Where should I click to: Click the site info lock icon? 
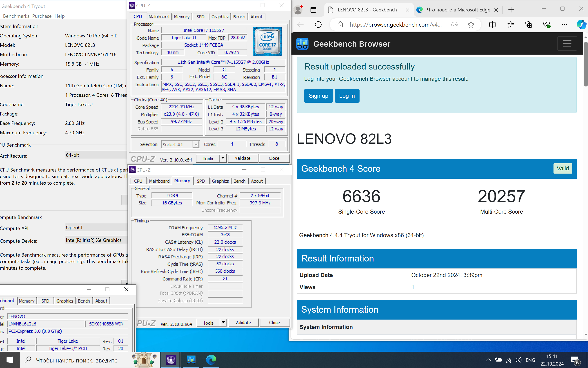click(x=340, y=25)
